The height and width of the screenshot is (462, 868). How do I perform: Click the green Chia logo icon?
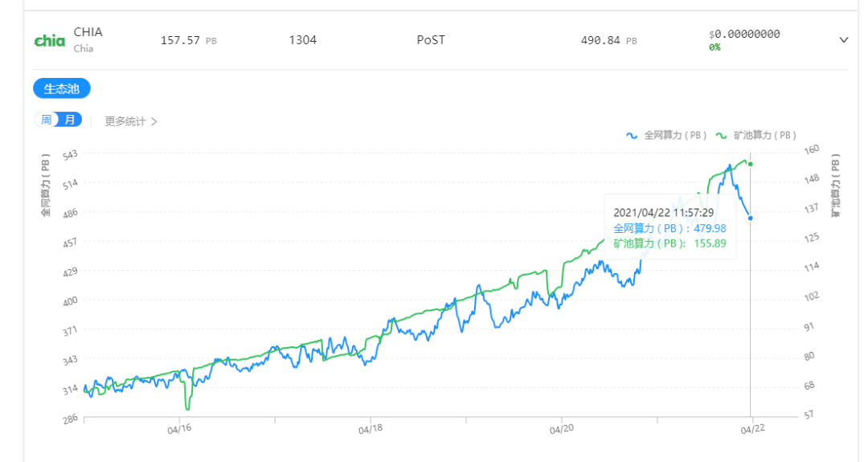[50, 40]
